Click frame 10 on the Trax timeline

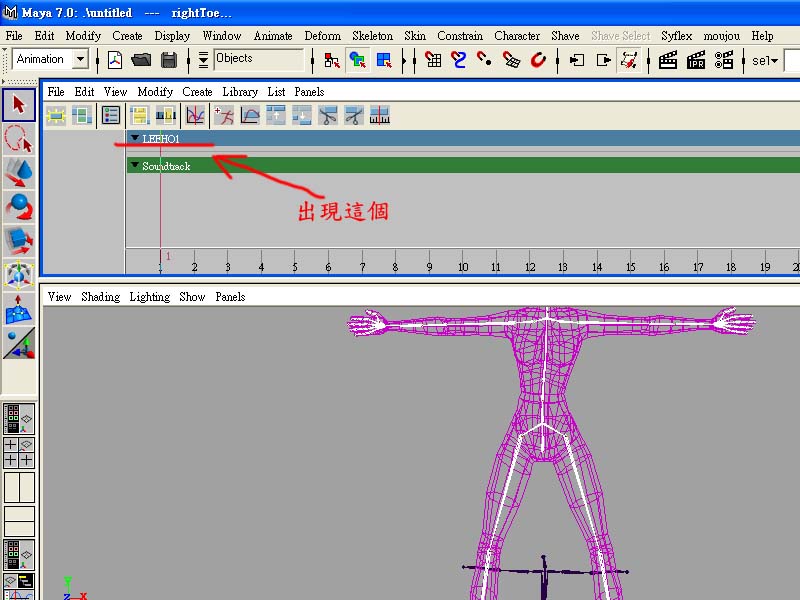click(463, 267)
